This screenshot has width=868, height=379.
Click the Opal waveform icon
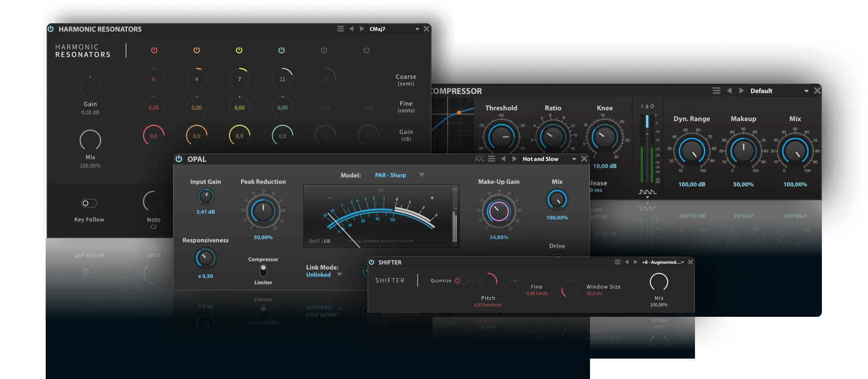point(480,159)
